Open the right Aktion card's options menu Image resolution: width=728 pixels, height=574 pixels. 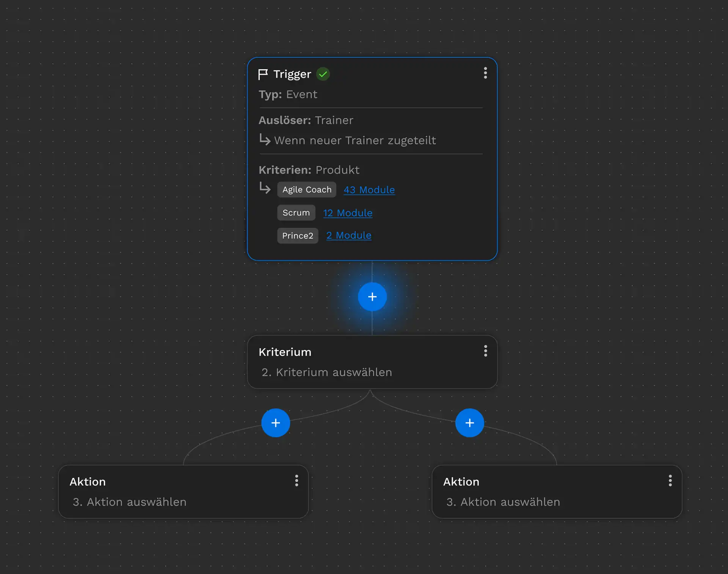click(x=670, y=480)
